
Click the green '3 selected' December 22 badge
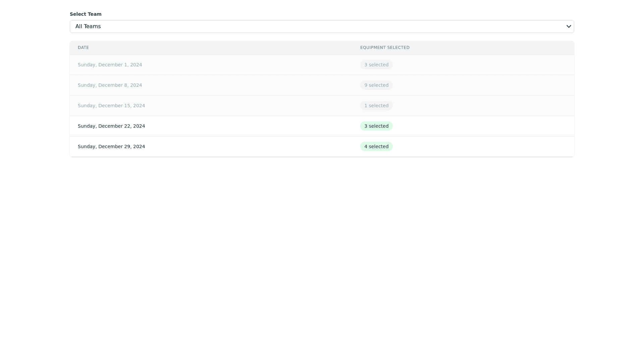point(376,126)
